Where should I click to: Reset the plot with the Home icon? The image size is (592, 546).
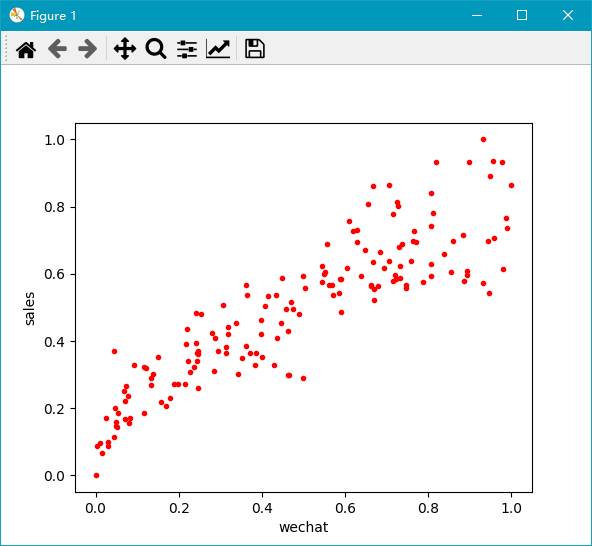26,49
